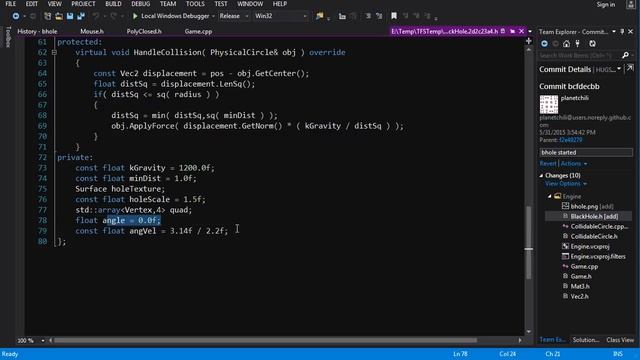Click the vertical Toolbox side tab
Image resolution: width=640 pixels, height=360 pixels.
9,37
